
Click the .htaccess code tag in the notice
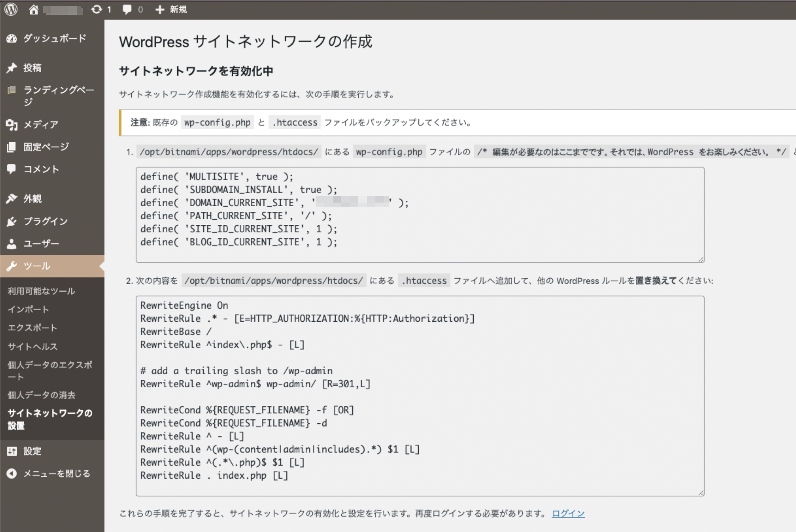pyautogui.click(x=295, y=122)
